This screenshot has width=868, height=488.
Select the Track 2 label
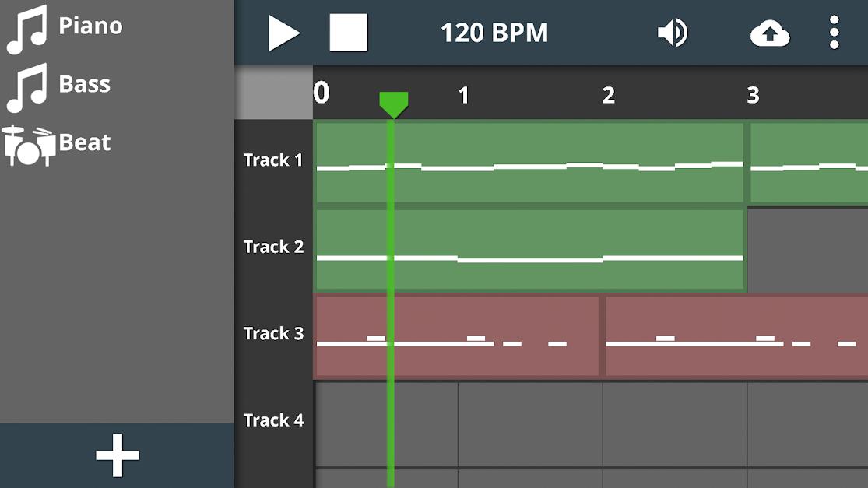click(x=273, y=246)
